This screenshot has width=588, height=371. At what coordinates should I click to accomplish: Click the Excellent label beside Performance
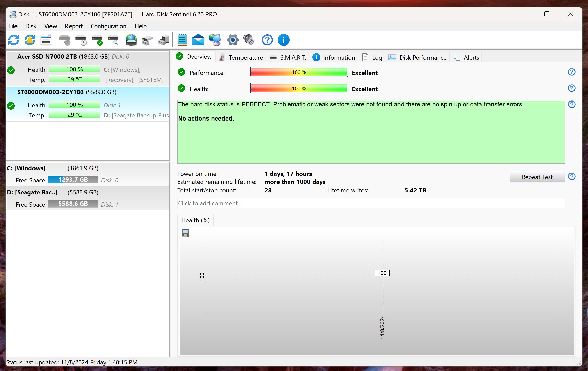(365, 73)
